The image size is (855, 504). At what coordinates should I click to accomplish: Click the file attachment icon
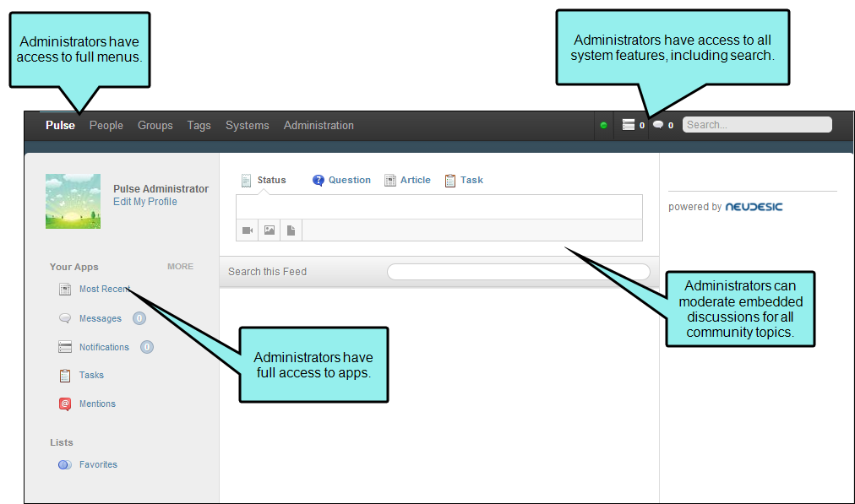click(291, 230)
